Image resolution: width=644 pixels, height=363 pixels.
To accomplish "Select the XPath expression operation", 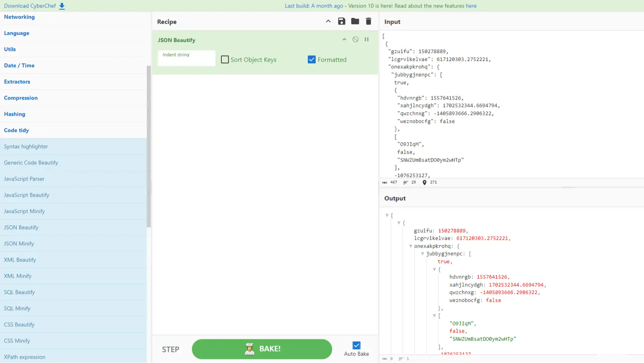I will coord(73,356).
